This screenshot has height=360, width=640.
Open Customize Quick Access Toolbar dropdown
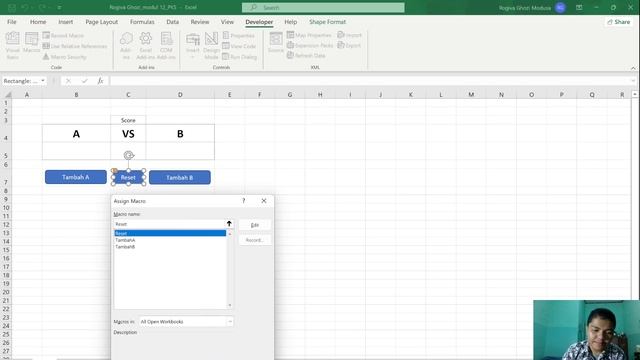pyautogui.click(x=60, y=7)
